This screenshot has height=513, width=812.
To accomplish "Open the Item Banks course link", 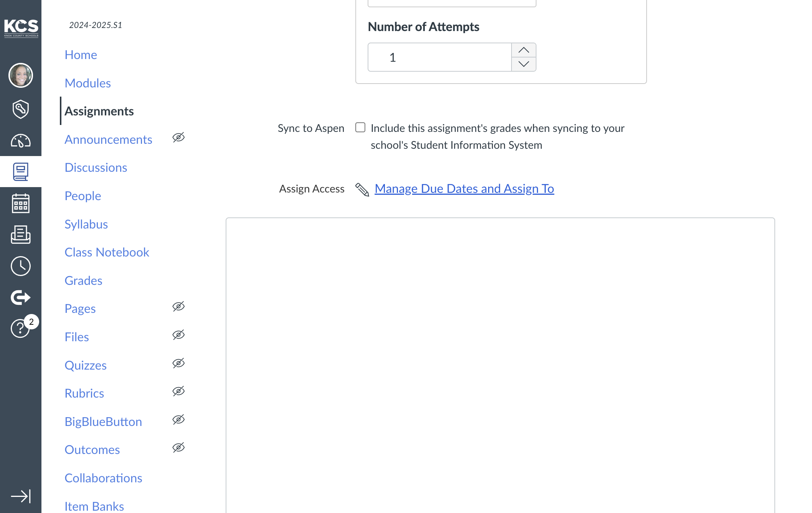I will point(94,506).
